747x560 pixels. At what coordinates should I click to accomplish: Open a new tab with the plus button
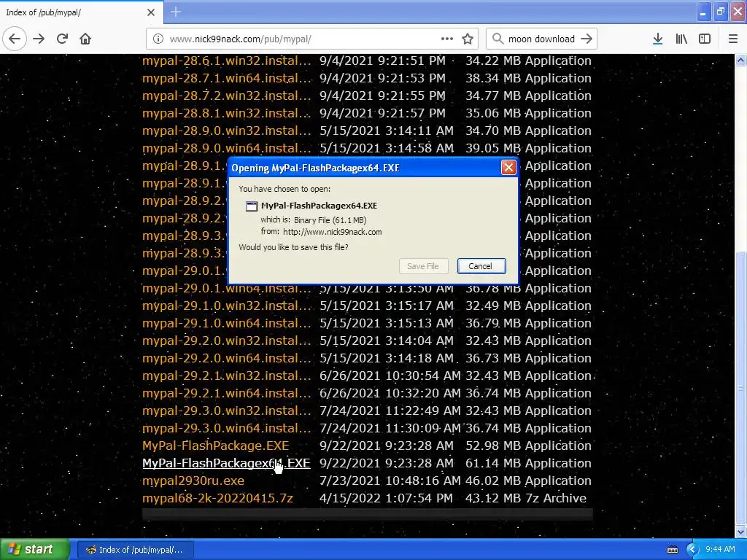[x=175, y=12]
